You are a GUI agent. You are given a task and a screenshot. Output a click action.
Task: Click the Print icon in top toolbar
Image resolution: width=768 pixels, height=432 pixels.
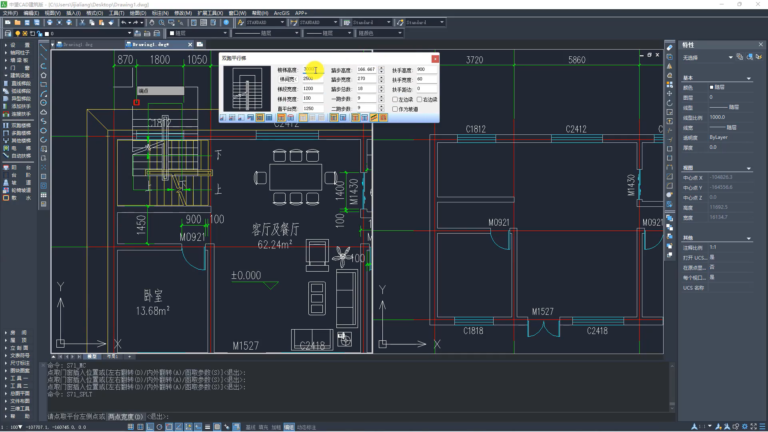point(50,23)
